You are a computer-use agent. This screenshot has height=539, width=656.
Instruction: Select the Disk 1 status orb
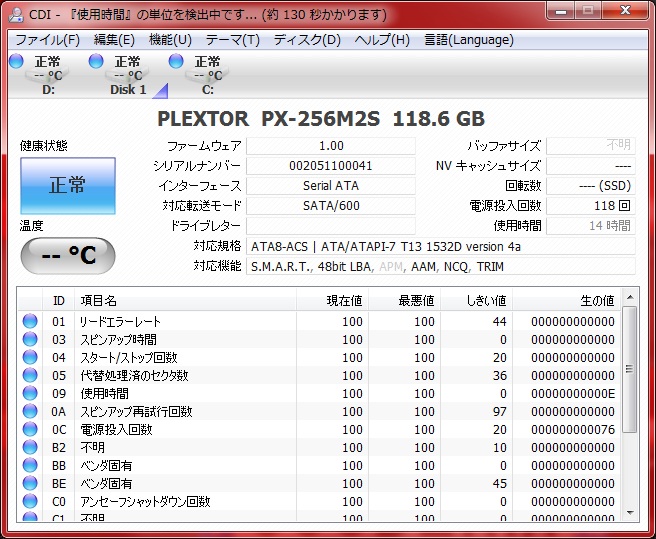pos(96,62)
